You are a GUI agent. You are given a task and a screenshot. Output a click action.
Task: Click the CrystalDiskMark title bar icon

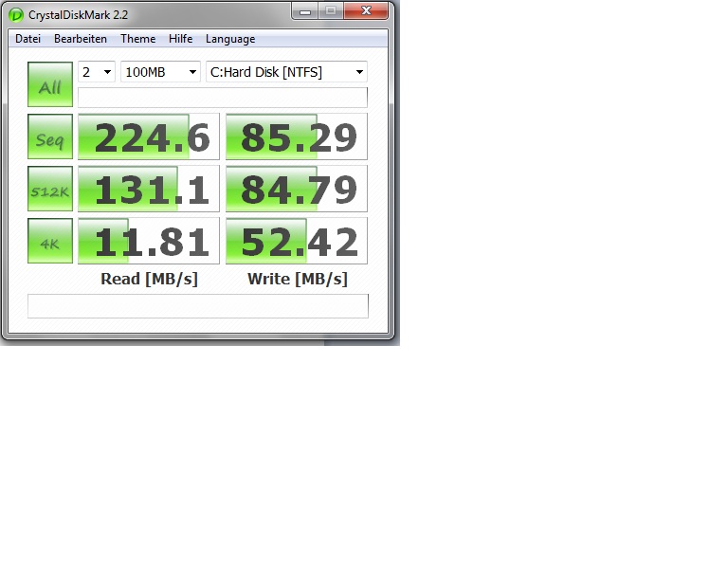click(16, 15)
